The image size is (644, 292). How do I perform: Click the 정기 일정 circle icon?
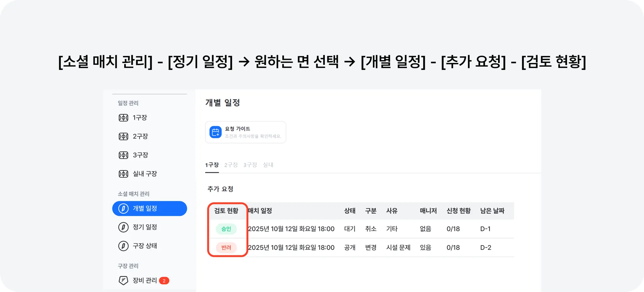tap(123, 227)
